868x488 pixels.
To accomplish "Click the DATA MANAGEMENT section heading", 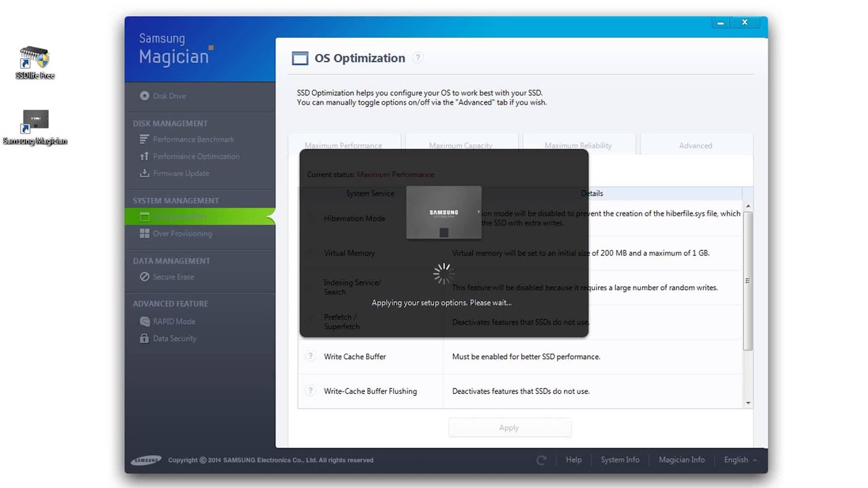I will click(172, 261).
